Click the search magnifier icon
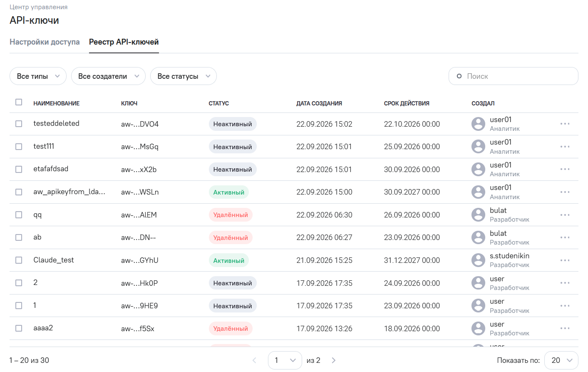588x372 pixels. (459, 76)
